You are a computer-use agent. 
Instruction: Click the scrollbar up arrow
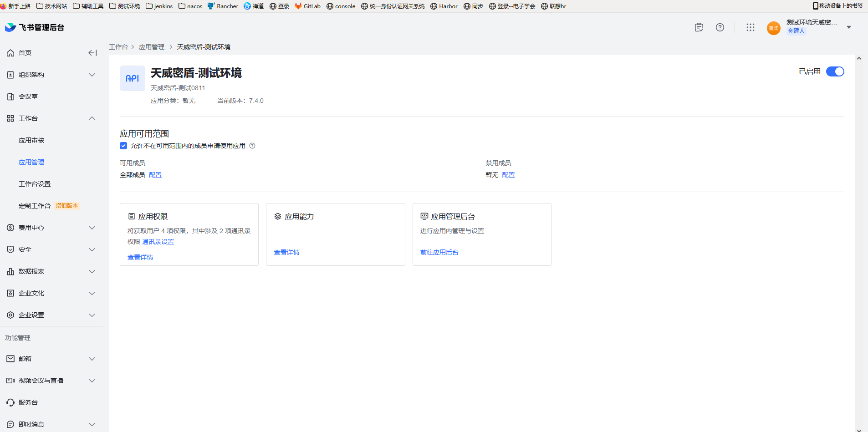pos(859,58)
